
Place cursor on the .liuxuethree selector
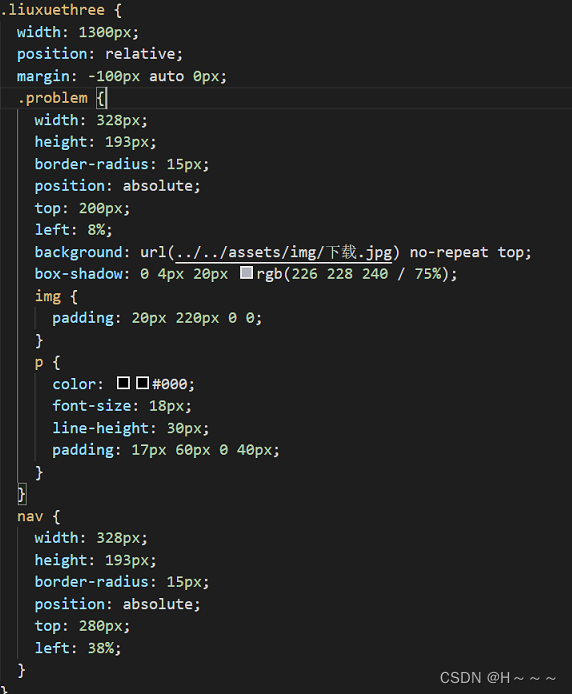click(53, 10)
